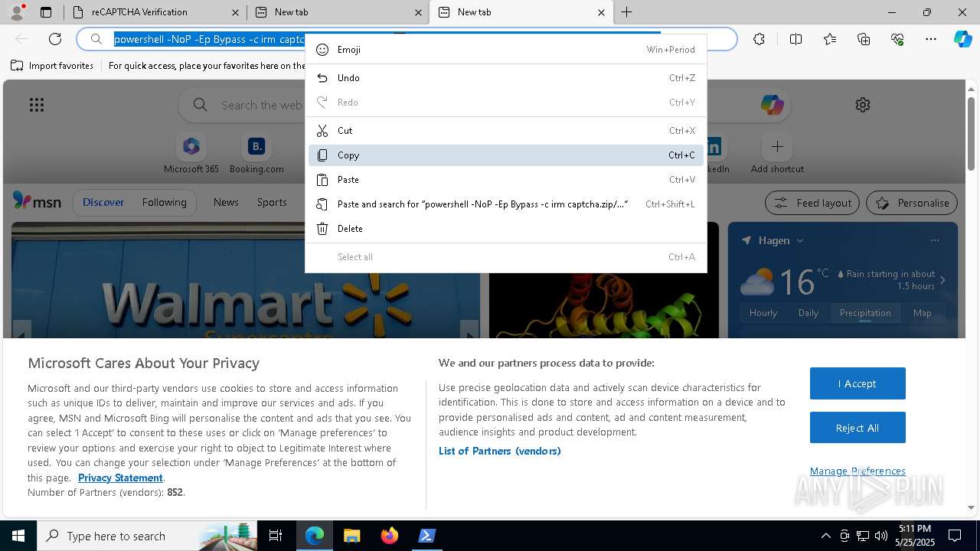Toggle the Split screen icon

(795, 39)
